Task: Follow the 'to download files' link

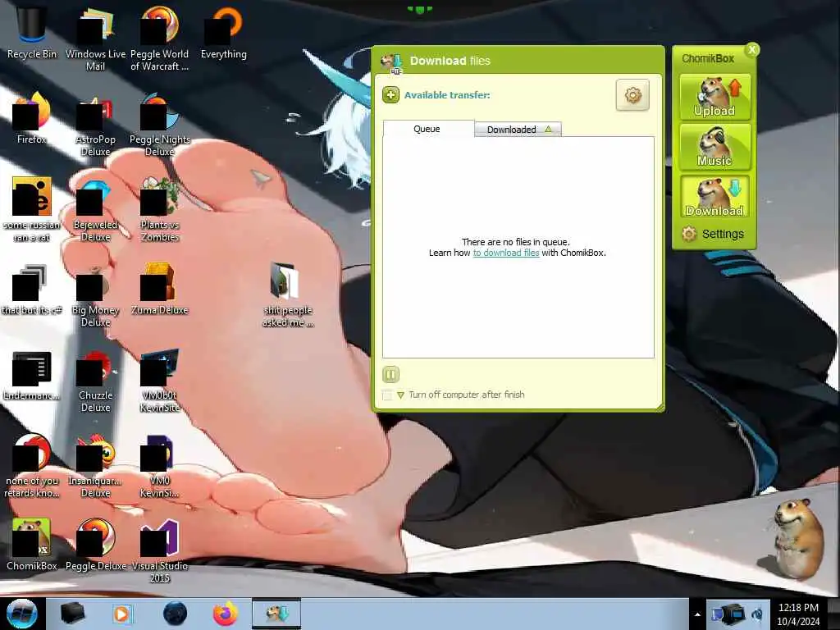Action: coord(505,253)
